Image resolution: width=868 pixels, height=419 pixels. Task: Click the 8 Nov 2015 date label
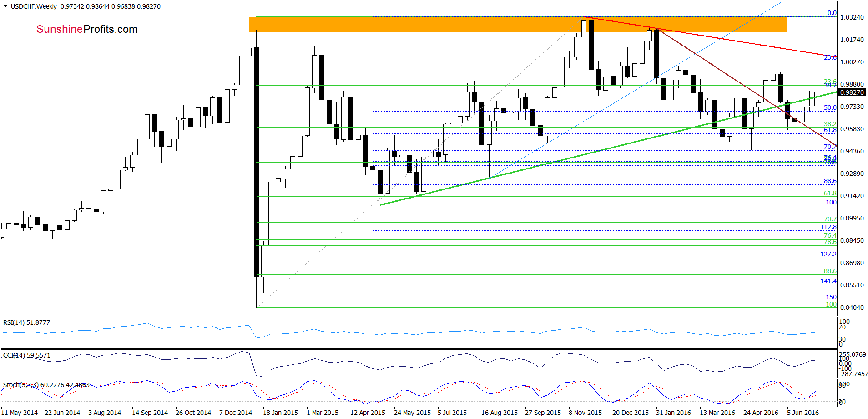tap(585, 413)
